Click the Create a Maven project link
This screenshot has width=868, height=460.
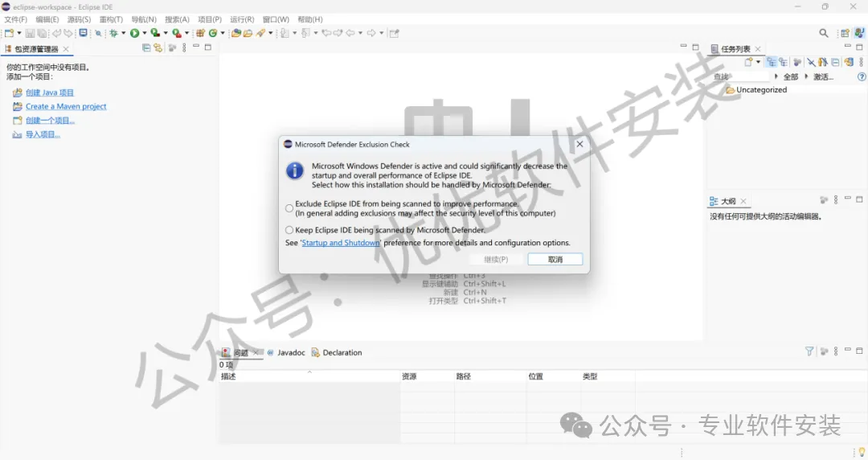point(66,106)
